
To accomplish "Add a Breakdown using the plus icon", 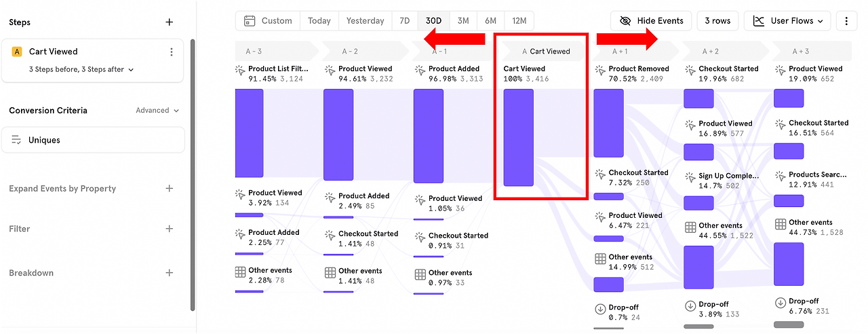I will (x=170, y=273).
